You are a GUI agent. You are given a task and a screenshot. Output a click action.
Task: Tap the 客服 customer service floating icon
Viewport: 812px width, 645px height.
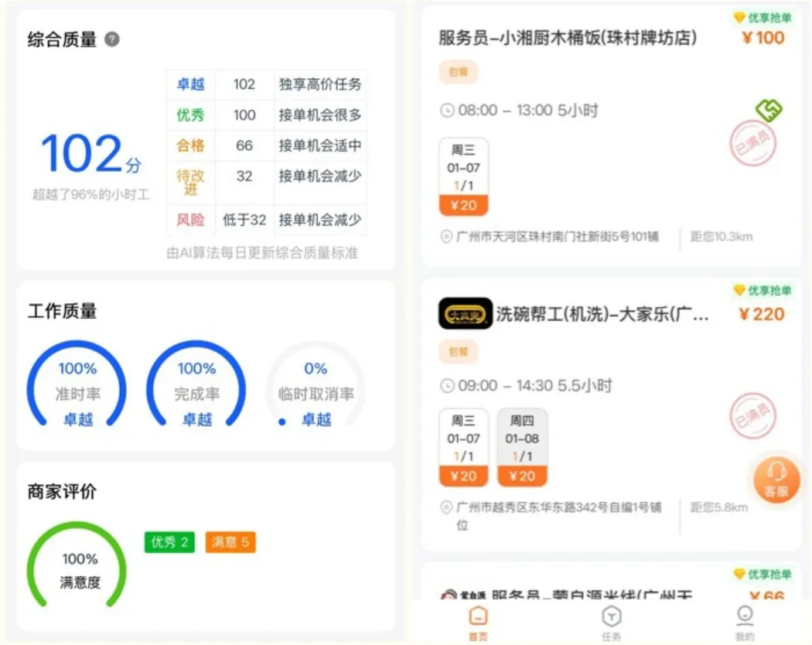(x=776, y=479)
